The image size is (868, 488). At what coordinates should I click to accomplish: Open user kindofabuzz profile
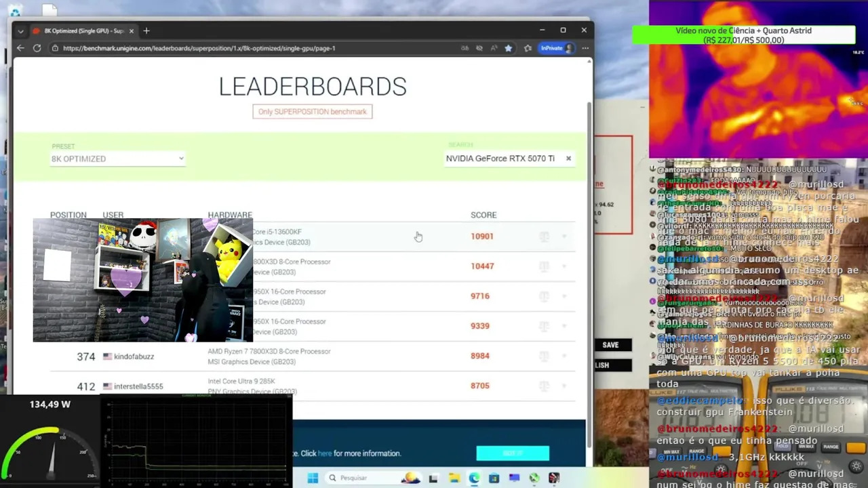[x=134, y=357]
